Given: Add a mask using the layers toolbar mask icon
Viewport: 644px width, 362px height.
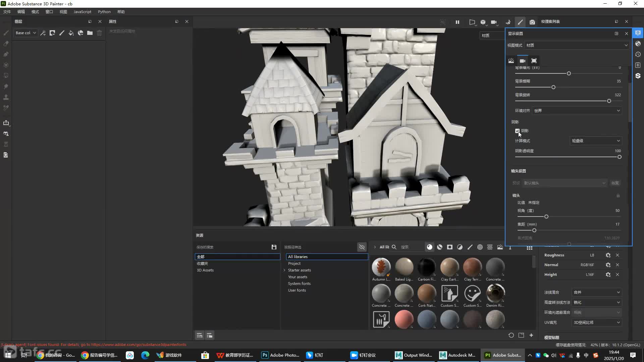Looking at the screenshot, I should click(52, 33).
